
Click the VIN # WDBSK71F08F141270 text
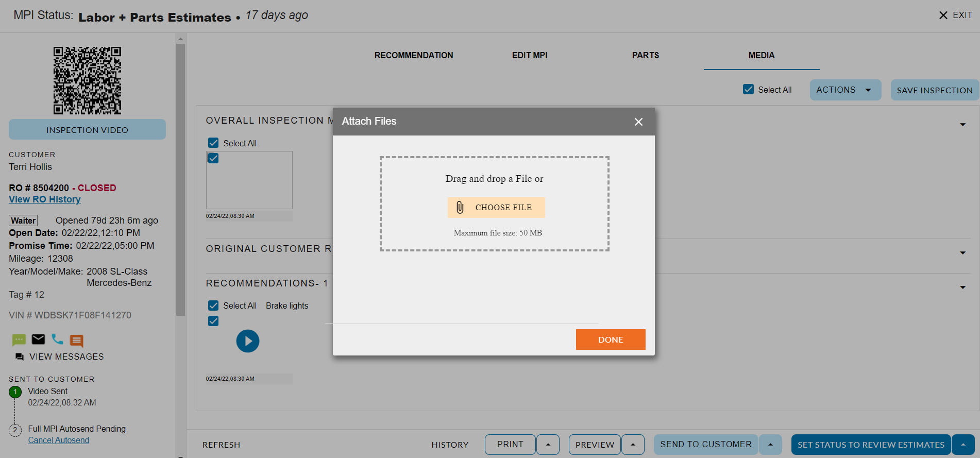coord(70,315)
